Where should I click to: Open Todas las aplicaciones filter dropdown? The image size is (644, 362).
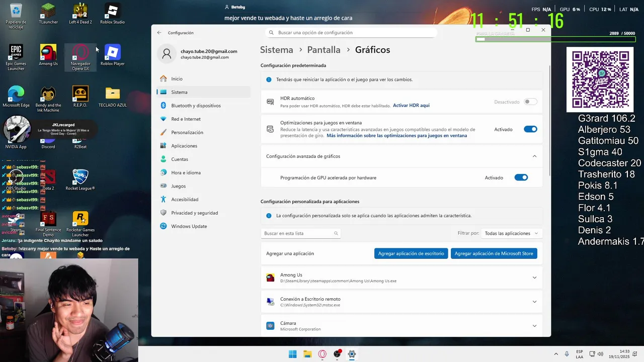[x=511, y=233]
